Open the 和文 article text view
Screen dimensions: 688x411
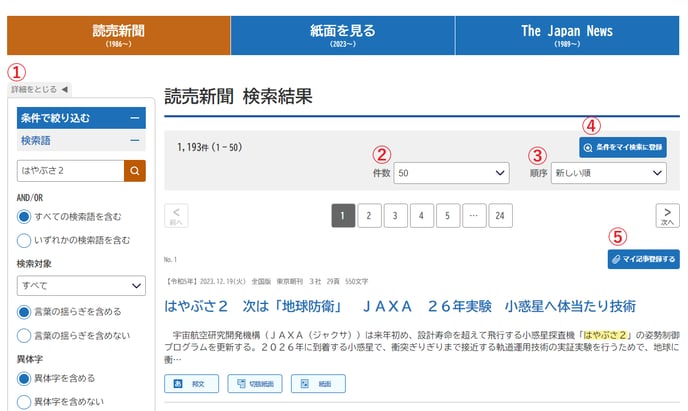(x=190, y=384)
